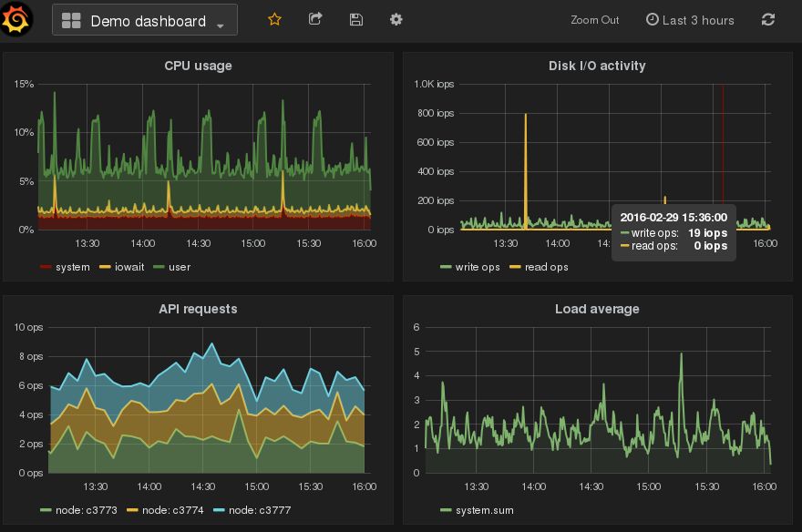Click the Zoom Out button
Viewport: 802px width, 532px height.
point(594,20)
